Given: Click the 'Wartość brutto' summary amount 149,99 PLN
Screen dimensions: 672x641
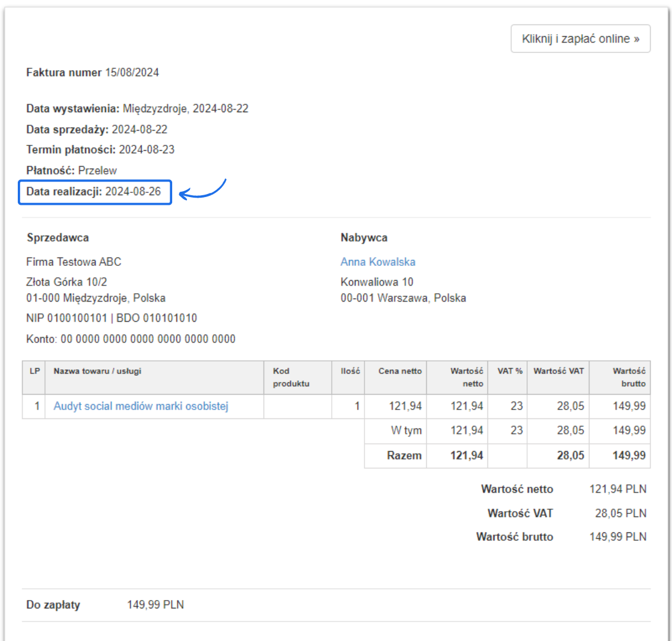Looking at the screenshot, I should [617, 537].
